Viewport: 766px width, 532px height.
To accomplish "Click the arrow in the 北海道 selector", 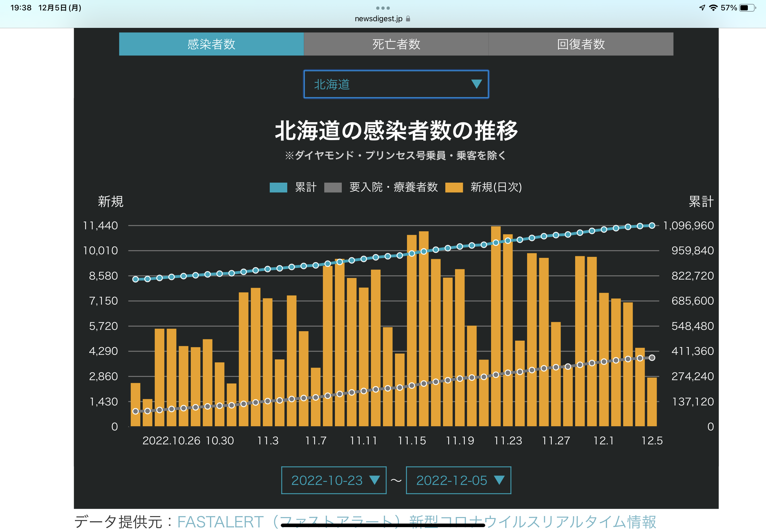I will 476,84.
